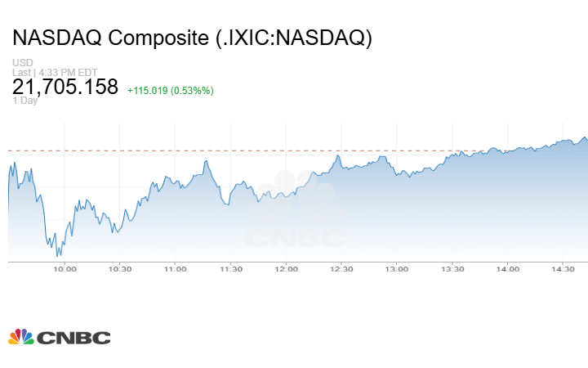Select the 10:30 time axis label
The height and width of the screenshot is (368, 588).
(x=120, y=269)
